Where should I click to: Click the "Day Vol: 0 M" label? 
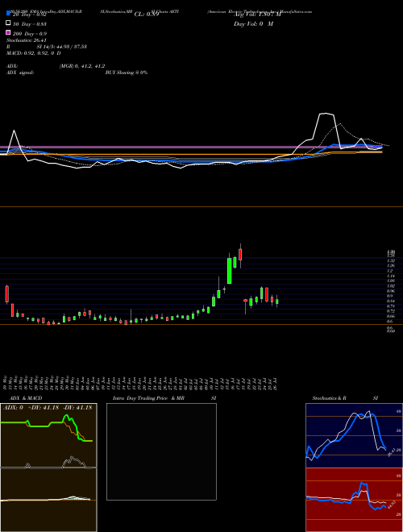pyautogui.click(x=253, y=23)
